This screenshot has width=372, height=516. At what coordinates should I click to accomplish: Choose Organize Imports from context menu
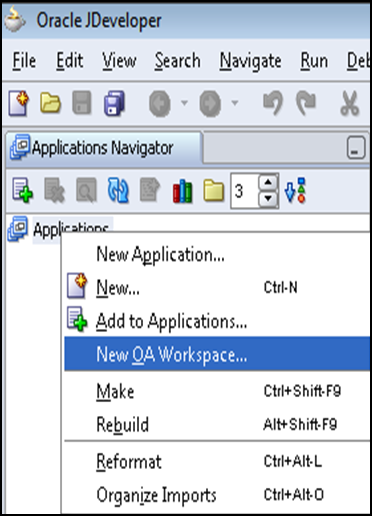coord(217,495)
